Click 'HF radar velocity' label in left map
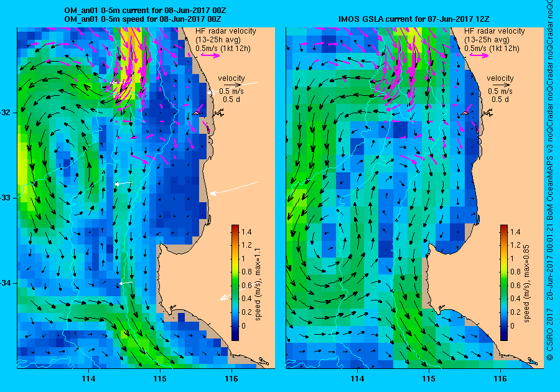Screen dimensions: 560x392 tap(226, 31)
